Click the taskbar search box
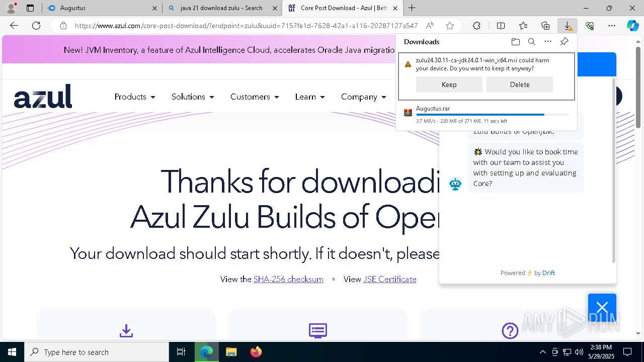The height and width of the screenshot is (362, 644). tap(97, 352)
